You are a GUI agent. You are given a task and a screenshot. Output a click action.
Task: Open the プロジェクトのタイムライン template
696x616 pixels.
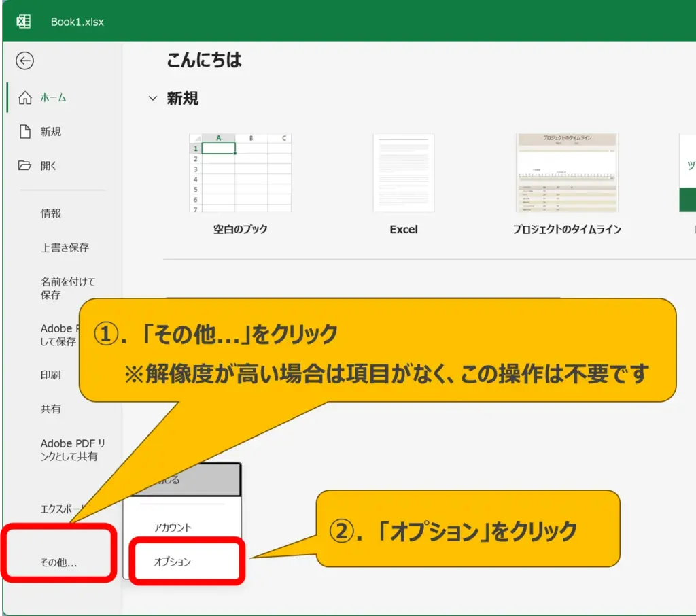click(567, 173)
